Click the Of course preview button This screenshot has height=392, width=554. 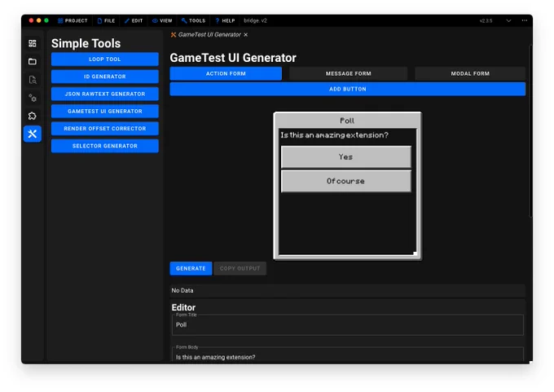[346, 181]
